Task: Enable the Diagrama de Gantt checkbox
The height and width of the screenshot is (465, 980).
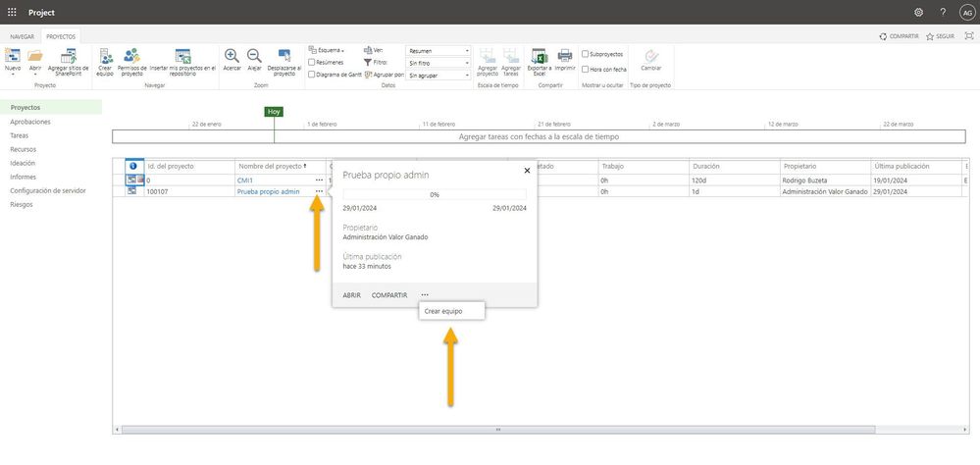Action: [x=311, y=75]
